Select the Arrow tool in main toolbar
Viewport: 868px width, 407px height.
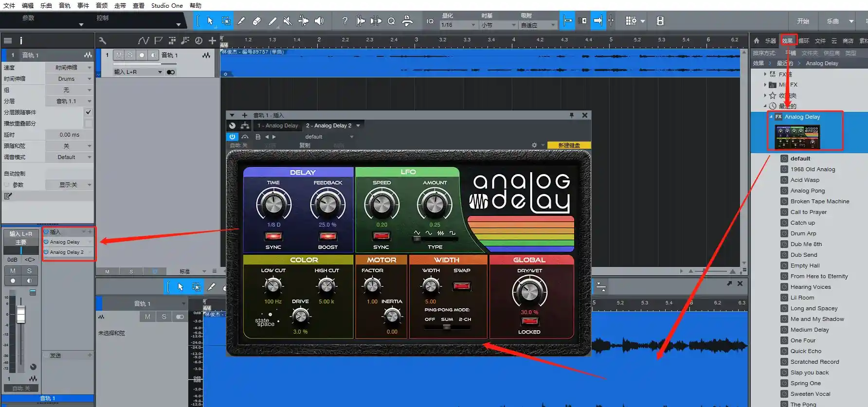point(210,21)
